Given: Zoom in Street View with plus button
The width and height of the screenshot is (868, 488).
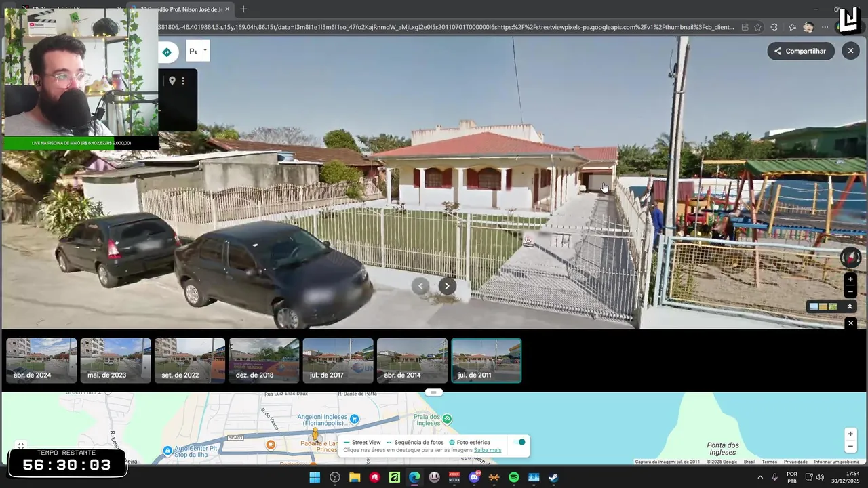Looking at the screenshot, I should 850,279.
